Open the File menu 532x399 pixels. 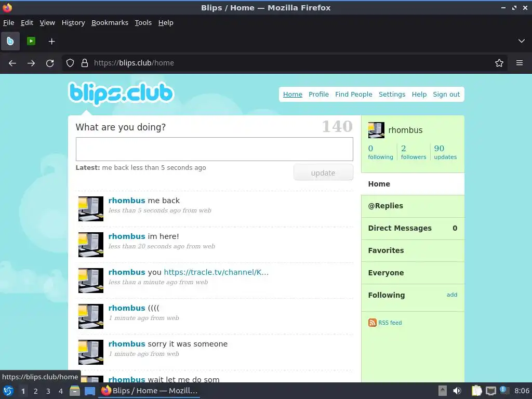tap(8, 23)
